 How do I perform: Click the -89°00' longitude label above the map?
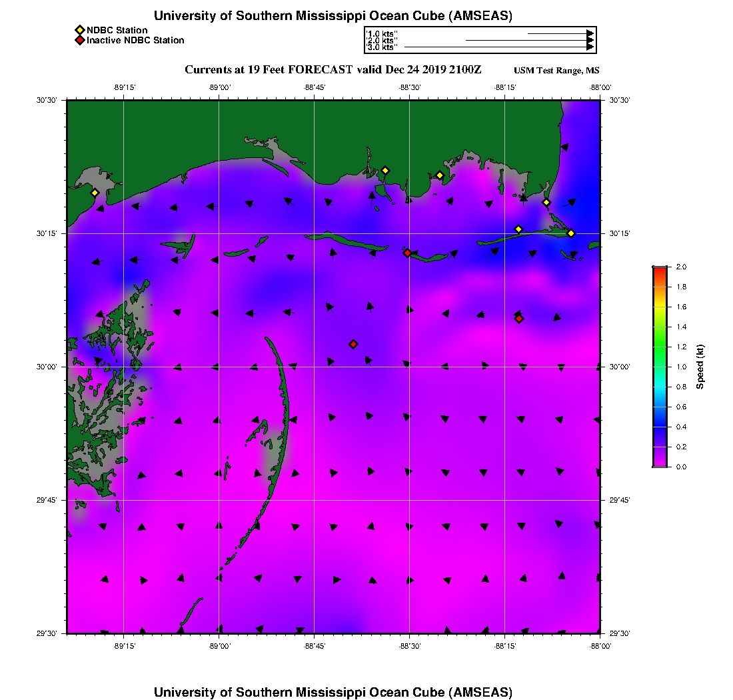click(x=219, y=87)
